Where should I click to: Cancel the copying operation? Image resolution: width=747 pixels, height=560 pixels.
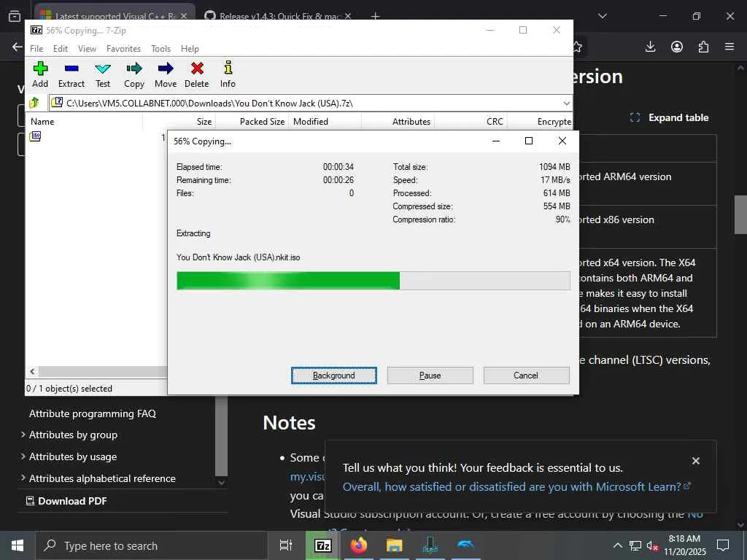click(526, 376)
